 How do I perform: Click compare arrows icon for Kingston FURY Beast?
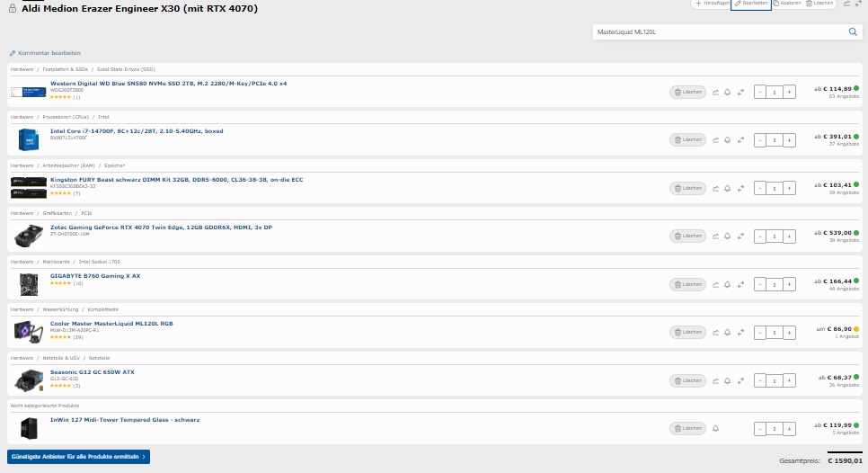tap(741, 188)
